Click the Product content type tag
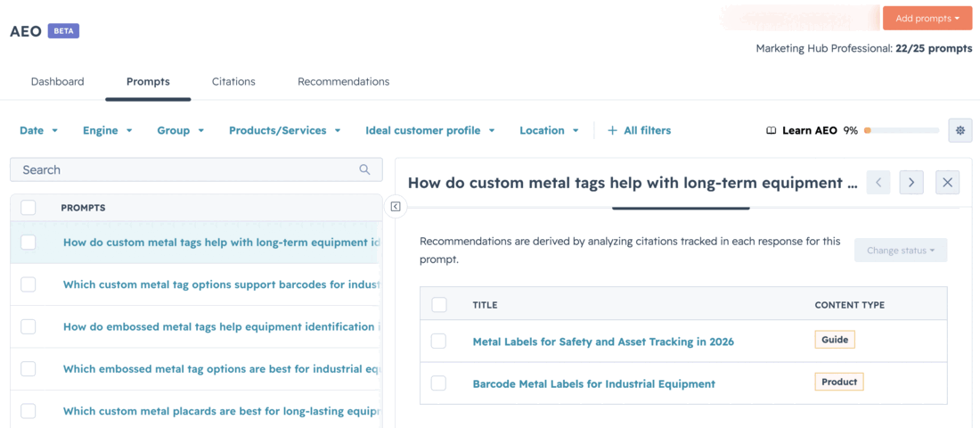Screen dimensions: 980x428 tap(838, 382)
